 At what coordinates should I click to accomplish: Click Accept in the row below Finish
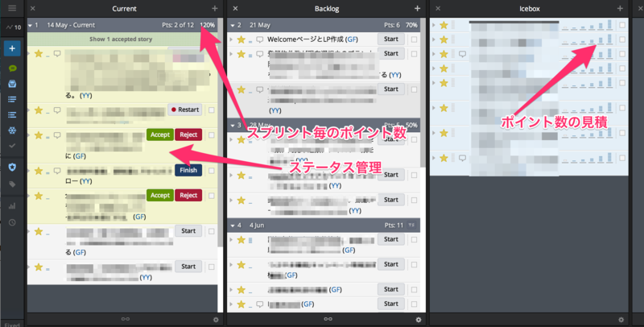tap(159, 195)
